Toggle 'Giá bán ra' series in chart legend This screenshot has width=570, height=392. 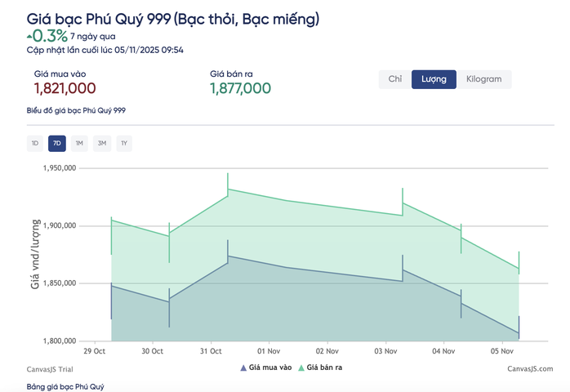coord(324,368)
